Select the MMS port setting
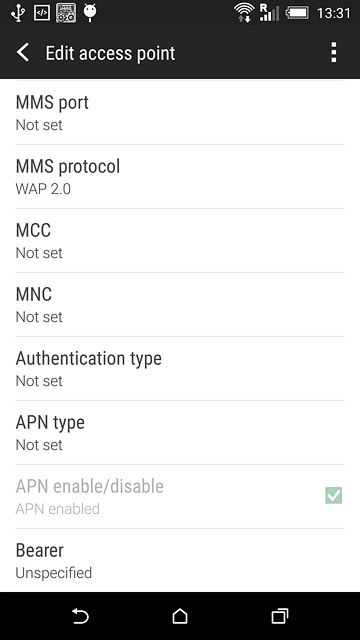The width and height of the screenshot is (360, 640). (180, 112)
